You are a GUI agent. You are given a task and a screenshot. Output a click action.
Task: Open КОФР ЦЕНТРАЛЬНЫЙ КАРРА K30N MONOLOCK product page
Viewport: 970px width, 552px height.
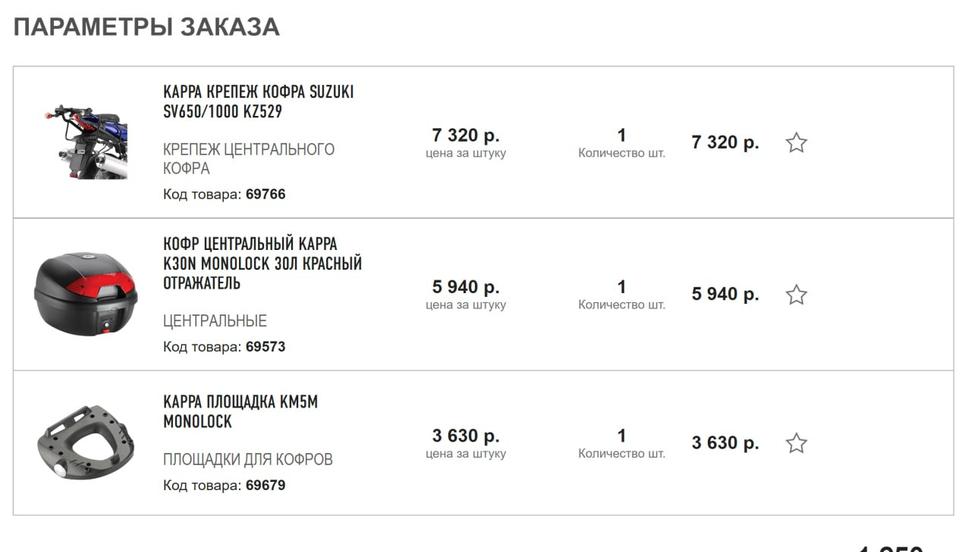tap(262, 263)
